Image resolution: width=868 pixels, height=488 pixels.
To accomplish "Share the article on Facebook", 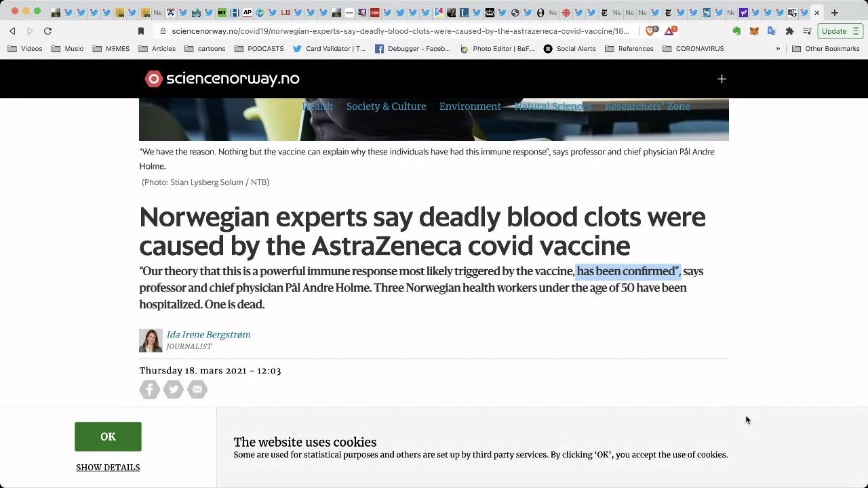I will [x=150, y=389].
